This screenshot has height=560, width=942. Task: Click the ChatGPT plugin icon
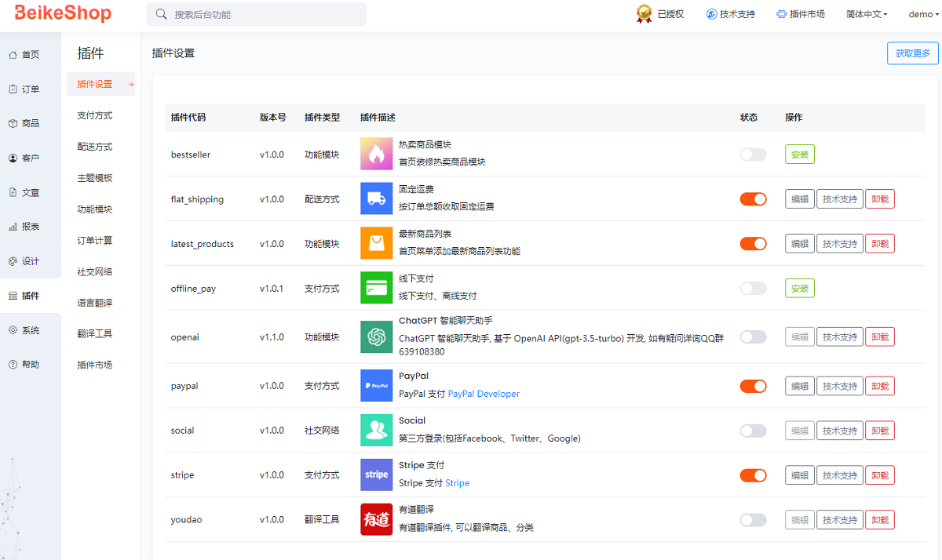pos(376,337)
